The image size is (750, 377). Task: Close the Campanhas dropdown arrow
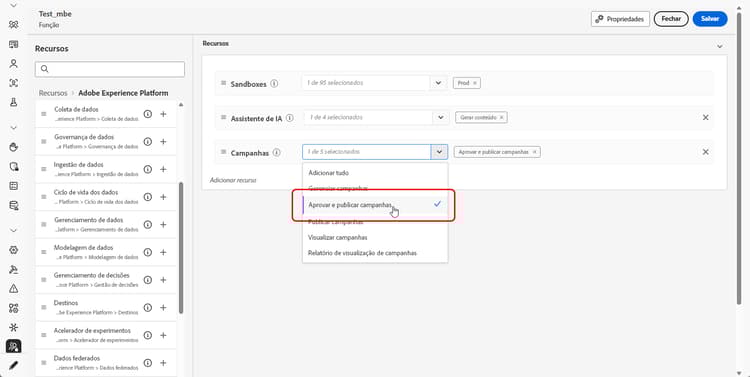point(439,152)
